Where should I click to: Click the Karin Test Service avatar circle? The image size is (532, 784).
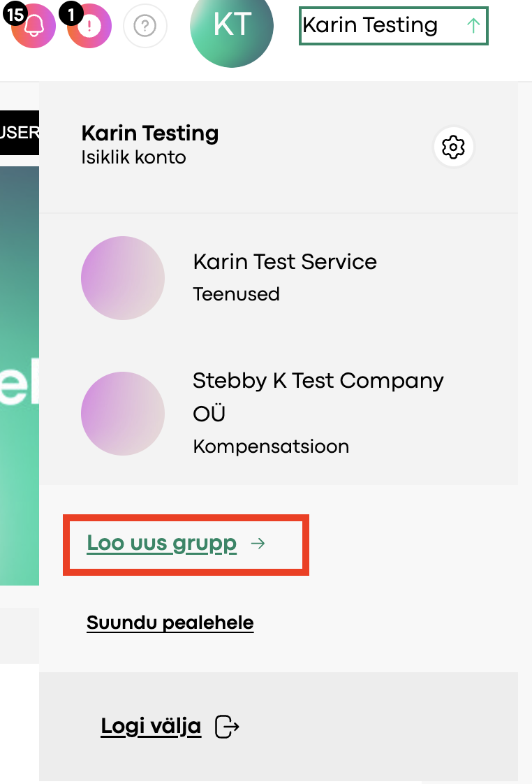[123, 278]
